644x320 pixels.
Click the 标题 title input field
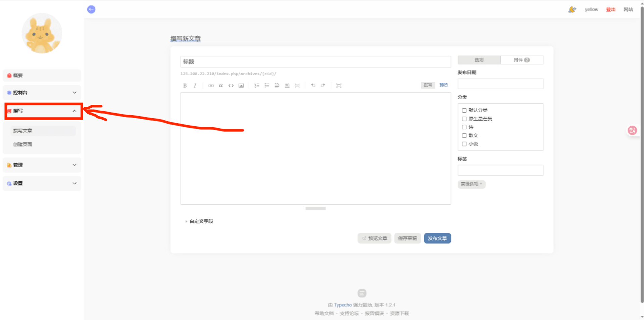pyautogui.click(x=315, y=62)
